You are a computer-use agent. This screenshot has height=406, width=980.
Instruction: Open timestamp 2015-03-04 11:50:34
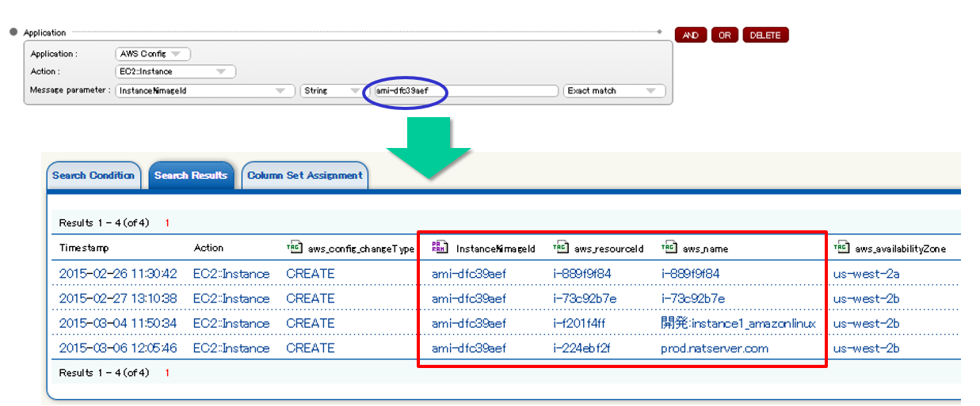click(x=119, y=323)
